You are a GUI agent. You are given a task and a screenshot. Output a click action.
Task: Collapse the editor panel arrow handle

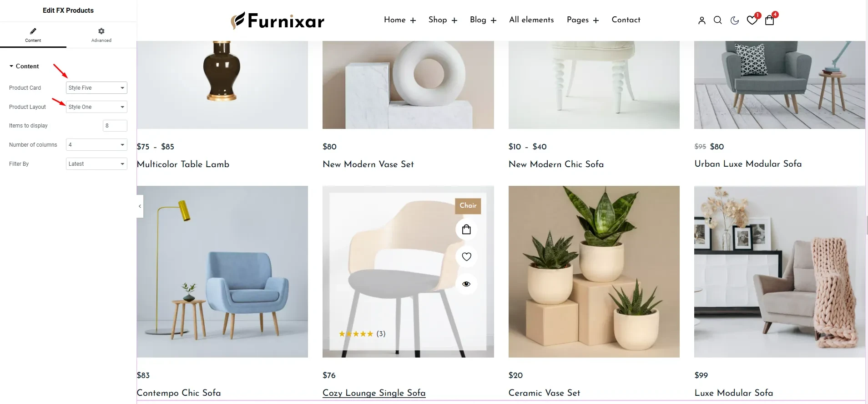pos(140,206)
